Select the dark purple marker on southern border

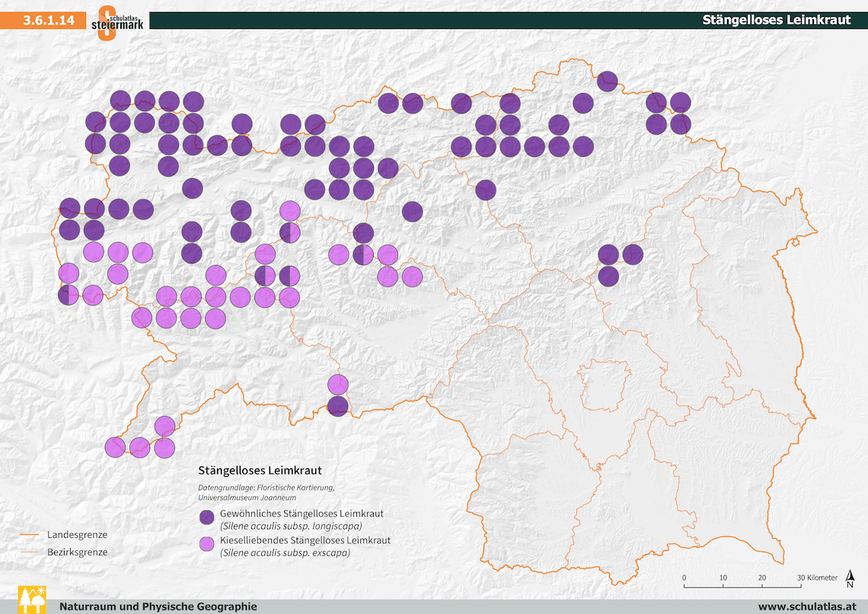(x=338, y=406)
